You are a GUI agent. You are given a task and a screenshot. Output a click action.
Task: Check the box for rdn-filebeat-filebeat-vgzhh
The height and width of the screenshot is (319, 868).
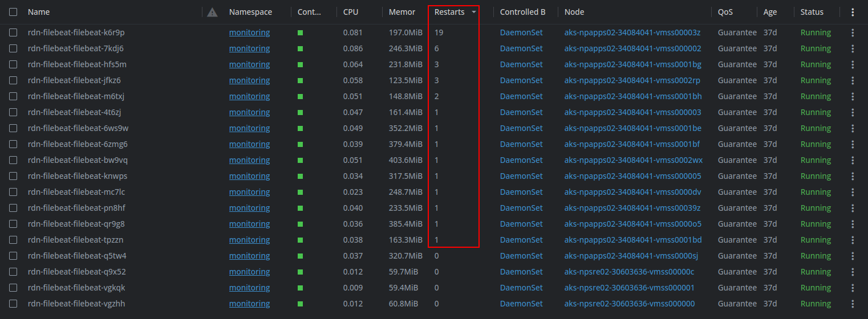(x=13, y=304)
